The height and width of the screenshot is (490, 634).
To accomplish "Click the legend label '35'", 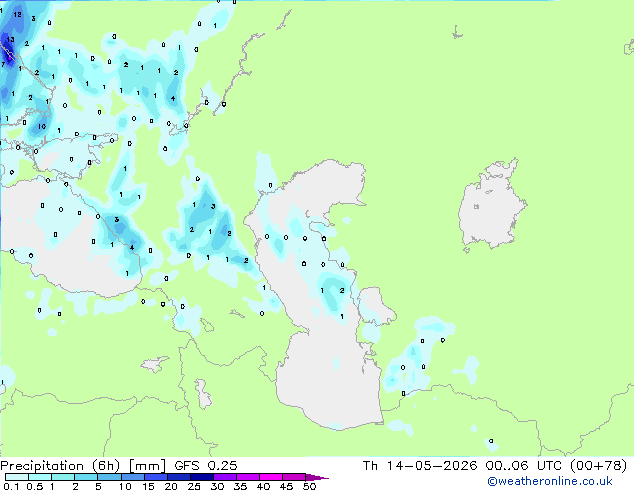I will pyautogui.click(x=240, y=486).
